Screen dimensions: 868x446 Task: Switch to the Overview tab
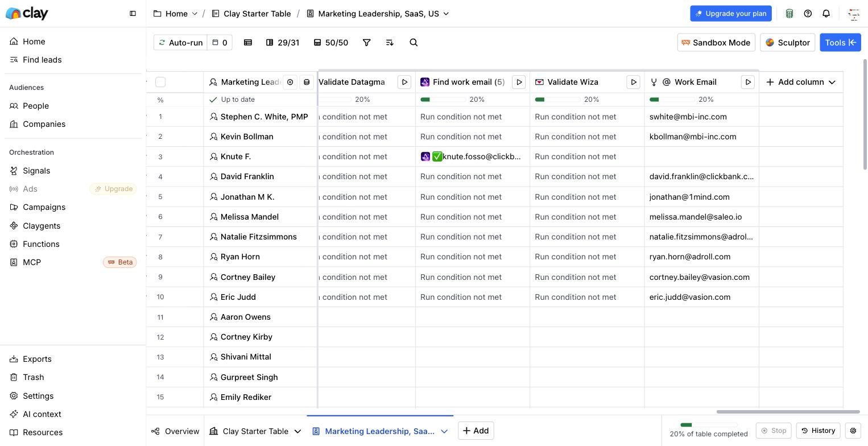[x=176, y=431]
